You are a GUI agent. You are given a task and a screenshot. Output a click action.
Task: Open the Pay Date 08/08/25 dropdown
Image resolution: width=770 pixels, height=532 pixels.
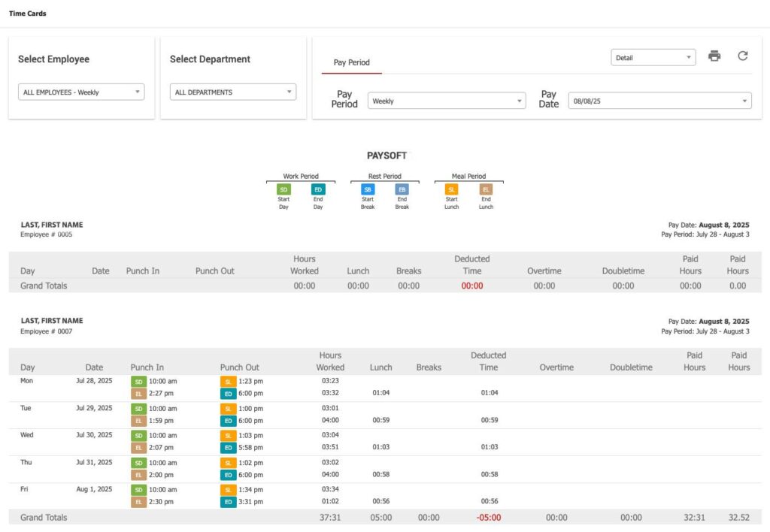point(659,101)
